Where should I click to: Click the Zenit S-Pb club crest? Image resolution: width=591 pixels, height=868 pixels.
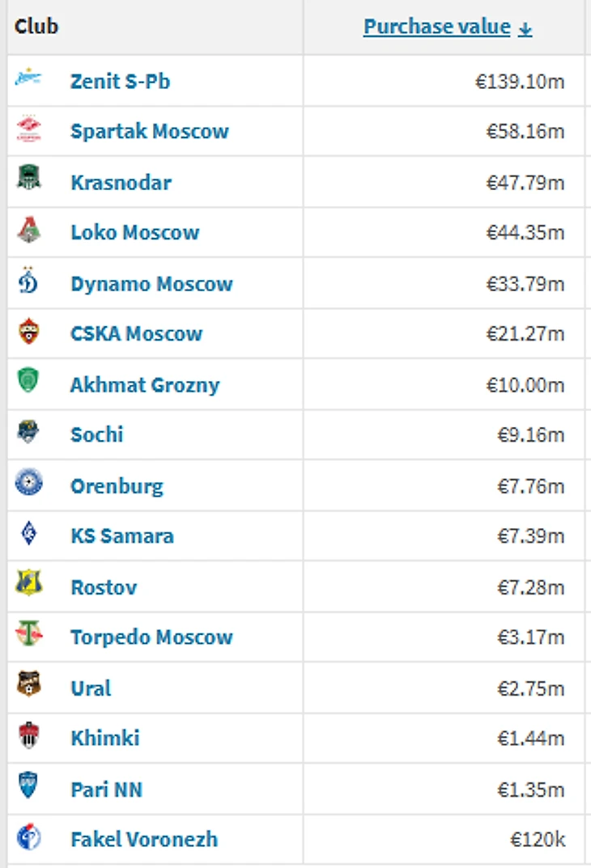28,78
